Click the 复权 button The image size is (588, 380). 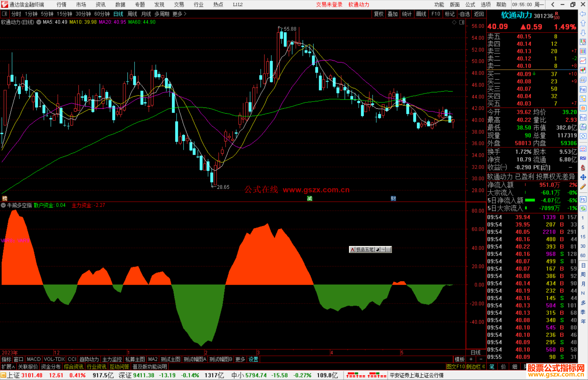tap(378, 14)
